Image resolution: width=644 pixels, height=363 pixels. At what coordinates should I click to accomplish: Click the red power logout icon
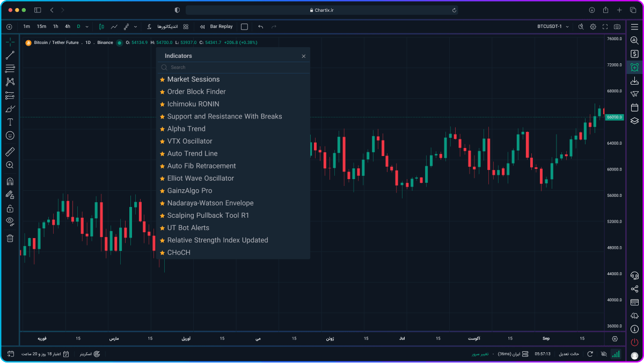634,342
